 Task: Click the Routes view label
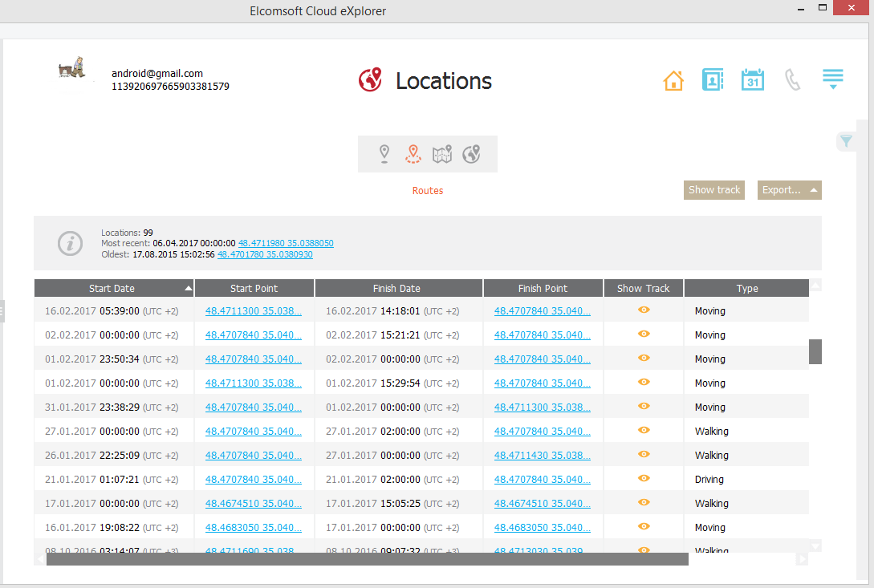coord(428,191)
